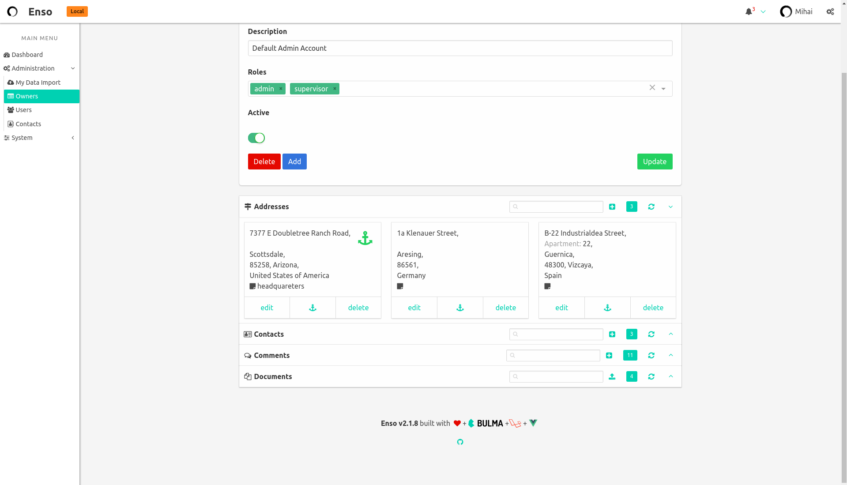Focus the Contacts search box

tap(556, 334)
